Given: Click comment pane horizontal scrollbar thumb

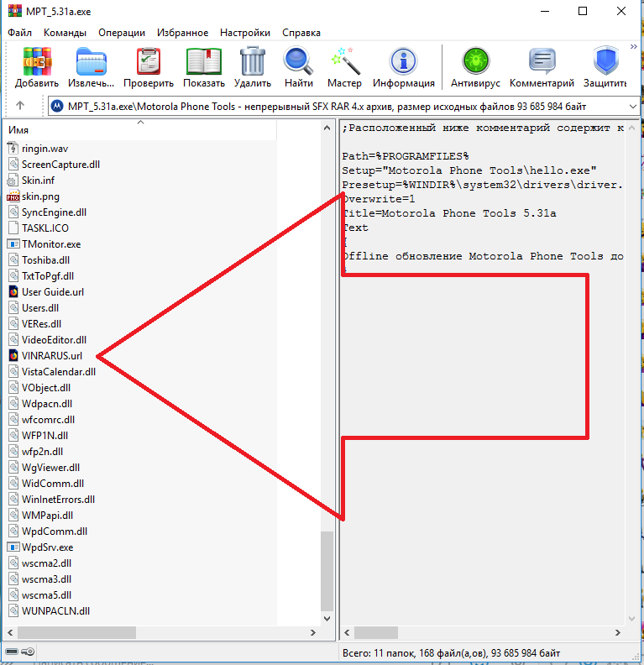Looking at the screenshot, I should [x=376, y=632].
